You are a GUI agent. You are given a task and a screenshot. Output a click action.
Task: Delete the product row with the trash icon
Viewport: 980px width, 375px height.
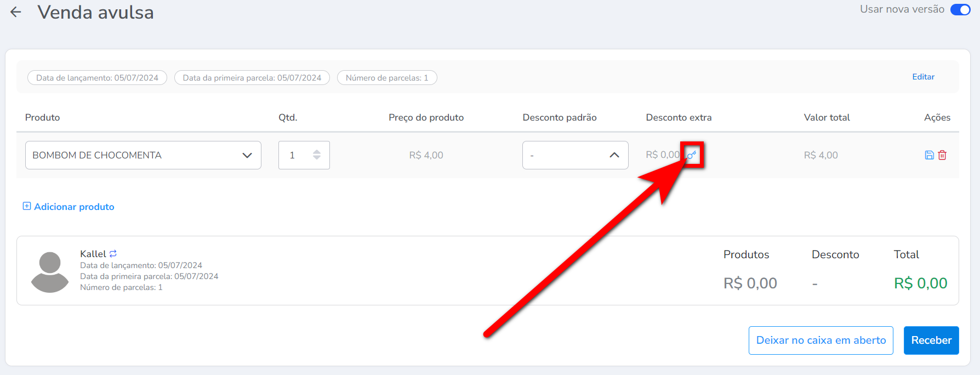[942, 155]
